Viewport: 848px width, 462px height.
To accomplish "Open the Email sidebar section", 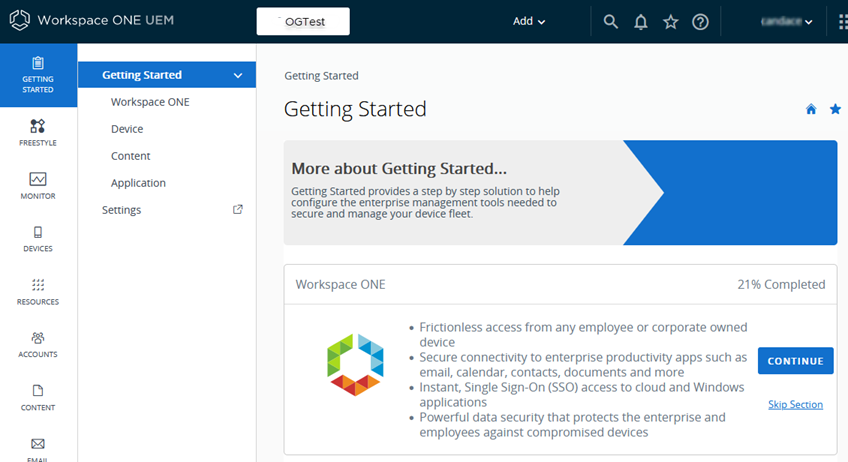I will tap(38, 450).
